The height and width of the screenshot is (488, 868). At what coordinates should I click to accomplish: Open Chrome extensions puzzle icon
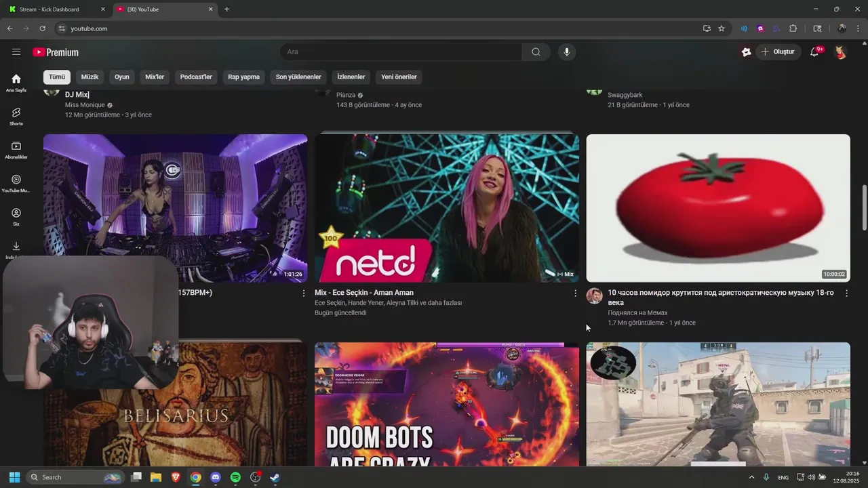pos(793,28)
